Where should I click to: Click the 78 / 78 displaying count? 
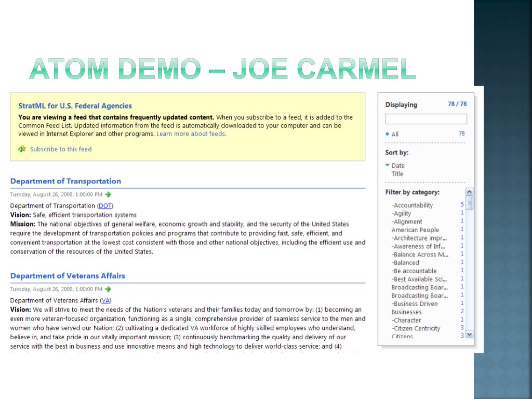pos(457,104)
